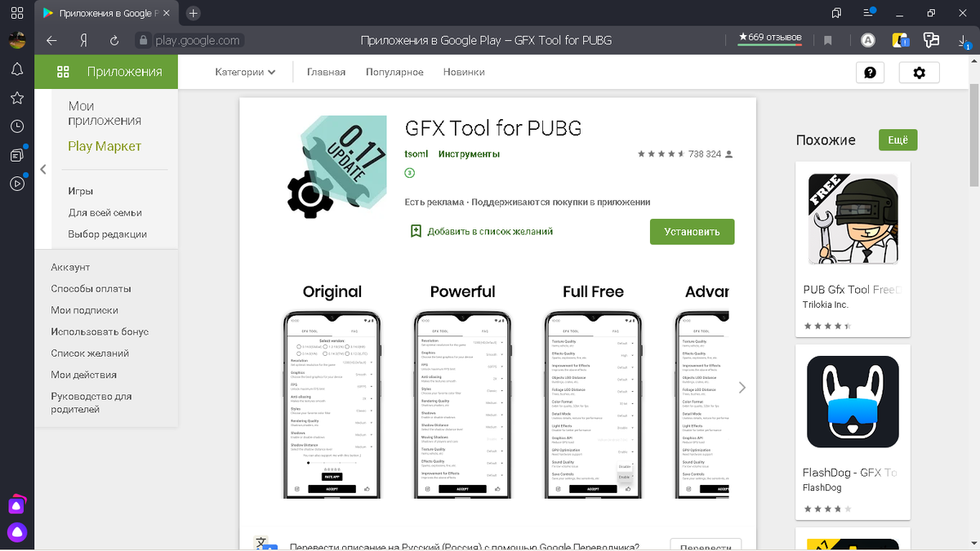Open the tab manager icon in title bar
980x551 pixels.
[836, 13]
